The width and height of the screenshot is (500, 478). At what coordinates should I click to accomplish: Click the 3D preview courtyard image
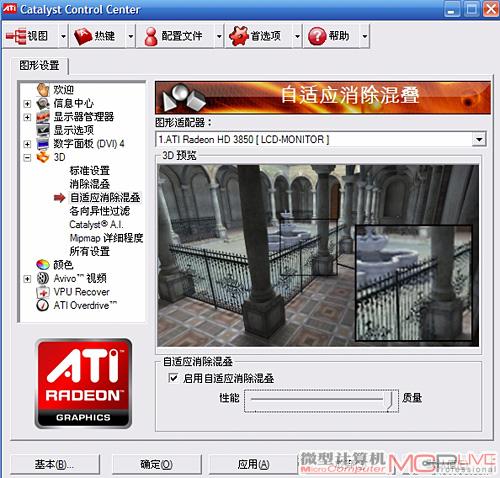318,256
